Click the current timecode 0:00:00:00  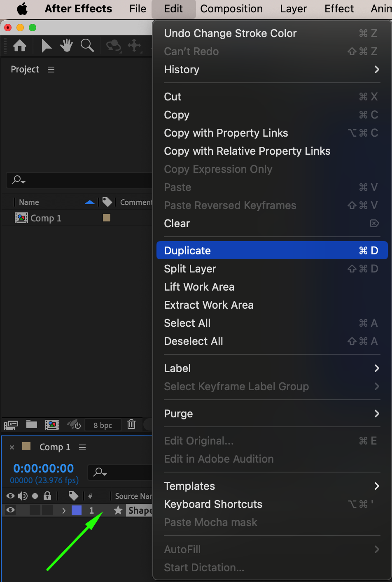click(44, 468)
